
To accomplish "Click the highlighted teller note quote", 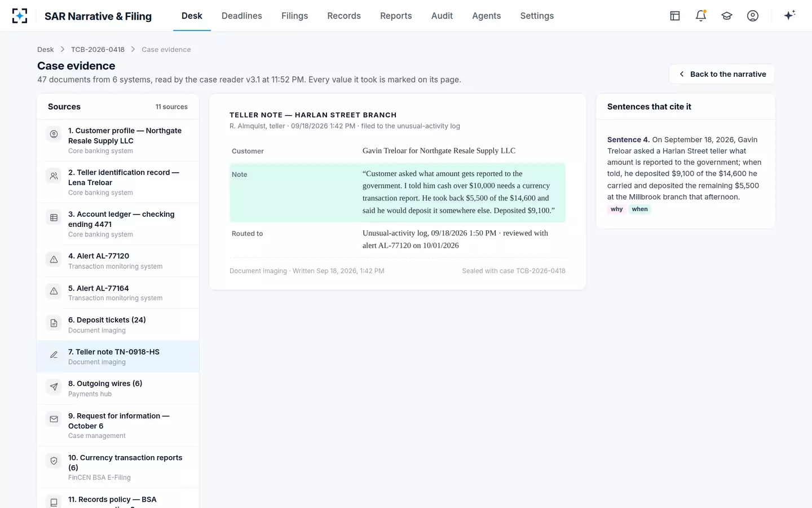I will [398, 192].
